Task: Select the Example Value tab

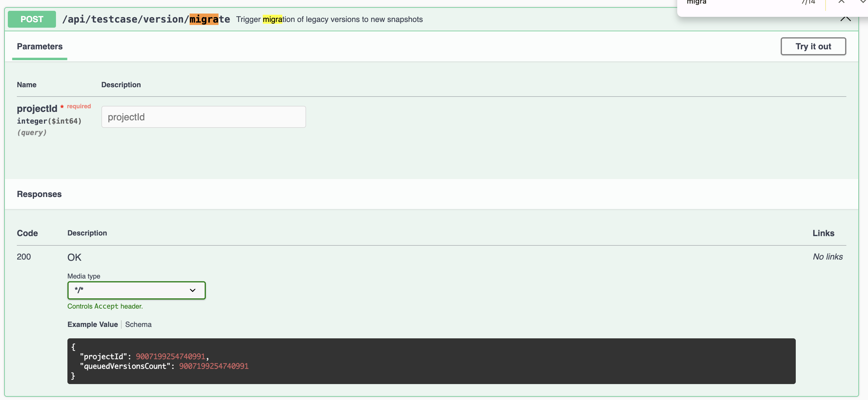Action: [92, 324]
